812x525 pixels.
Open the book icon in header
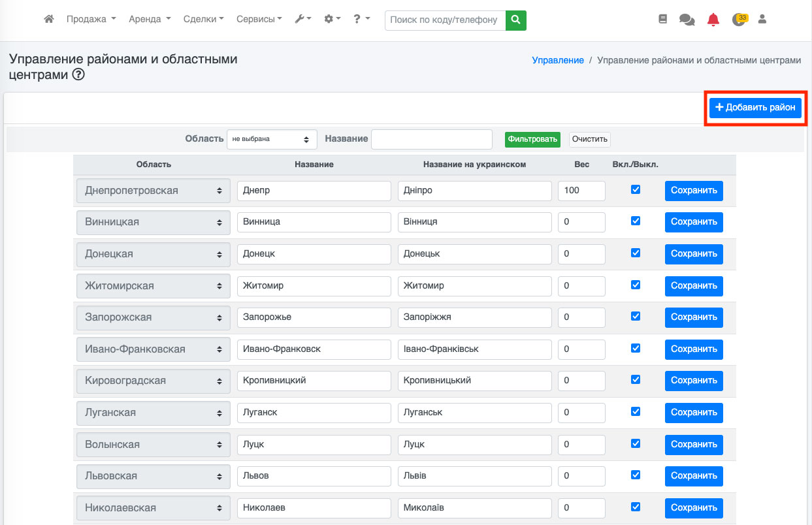(663, 20)
